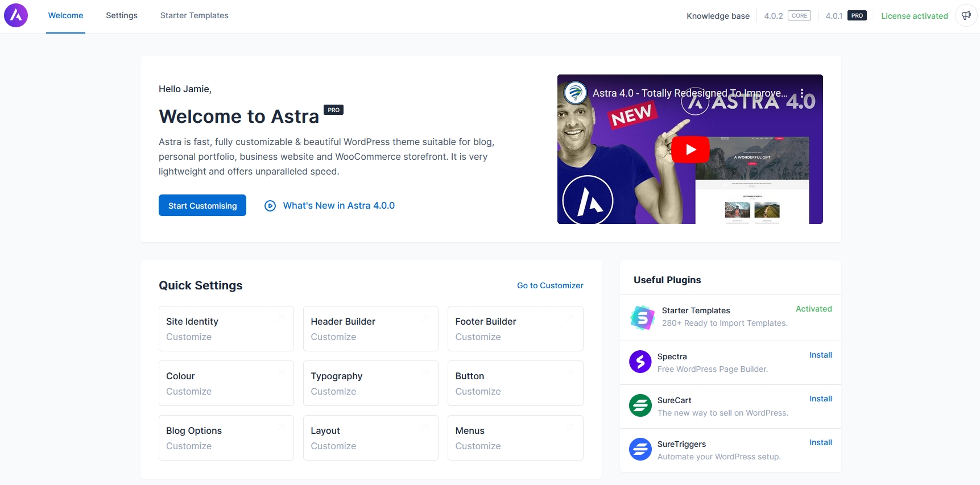Click the Astra logo icon
Image resolution: width=980 pixels, height=485 pixels.
(x=16, y=15)
